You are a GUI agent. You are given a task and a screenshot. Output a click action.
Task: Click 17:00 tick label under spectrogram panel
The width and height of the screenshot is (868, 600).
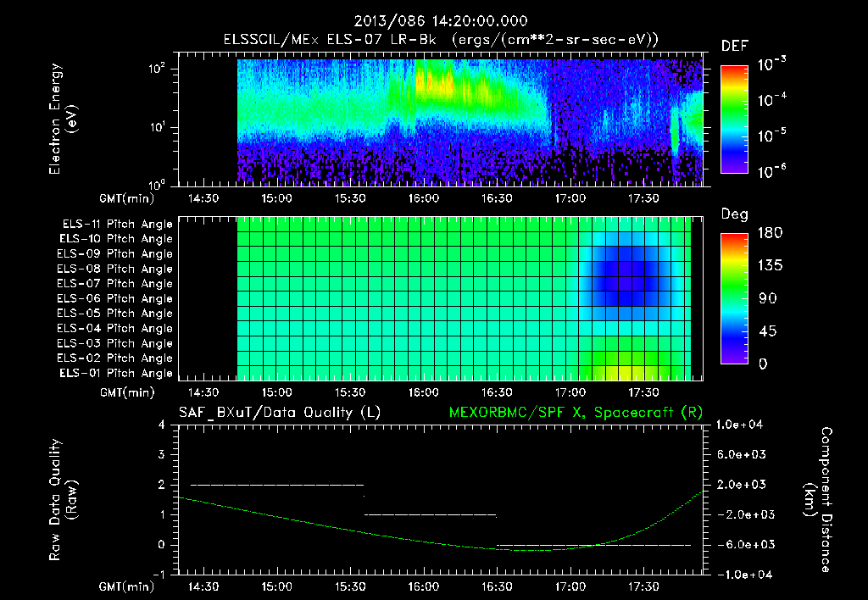[x=570, y=198]
